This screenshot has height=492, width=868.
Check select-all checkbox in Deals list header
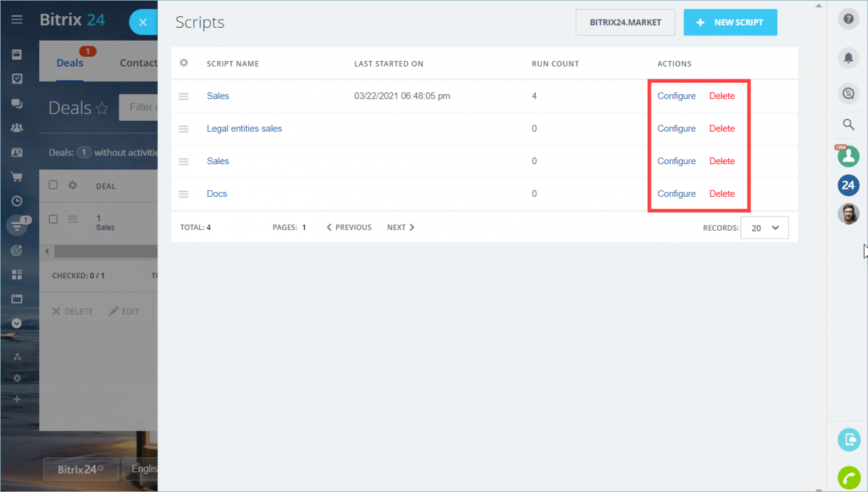[x=54, y=185]
